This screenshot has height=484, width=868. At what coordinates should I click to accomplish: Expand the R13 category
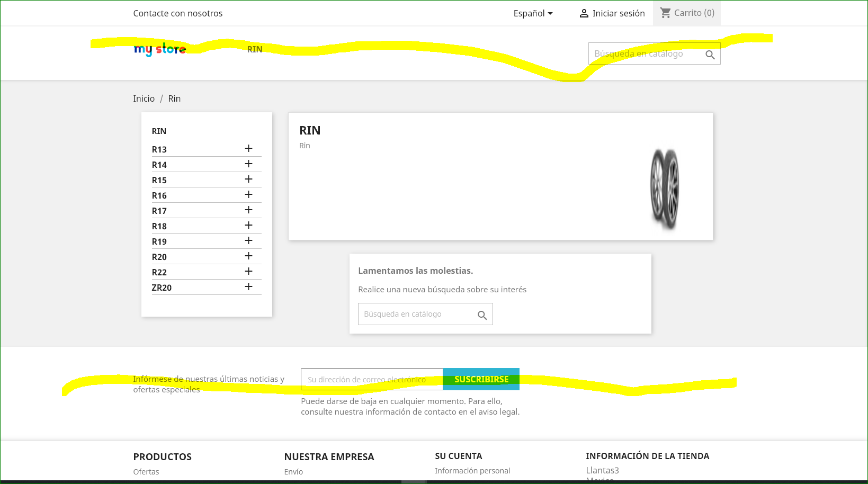tap(248, 149)
